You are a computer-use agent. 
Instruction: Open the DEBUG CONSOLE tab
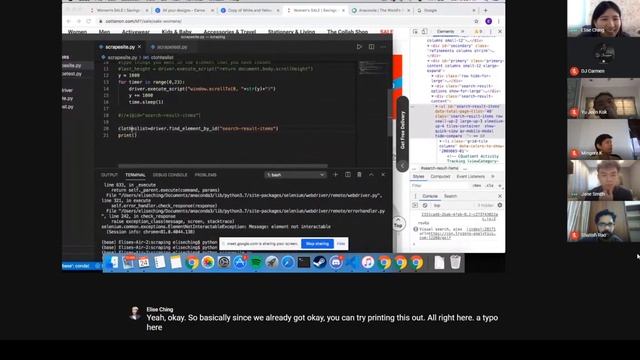click(170, 175)
